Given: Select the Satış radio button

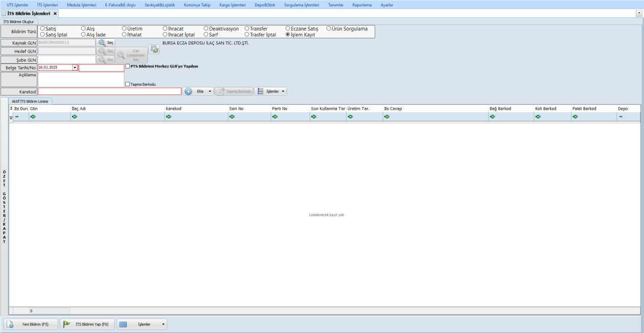Looking at the screenshot, I should click(x=43, y=29).
